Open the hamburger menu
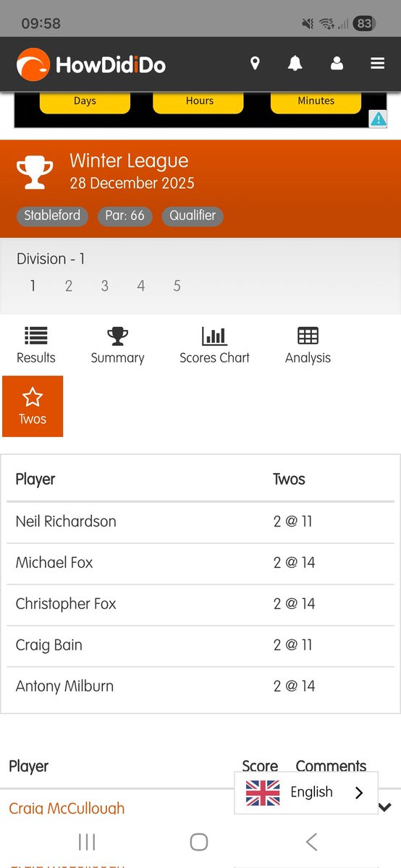The width and height of the screenshot is (401, 868). pyautogui.click(x=377, y=64)
